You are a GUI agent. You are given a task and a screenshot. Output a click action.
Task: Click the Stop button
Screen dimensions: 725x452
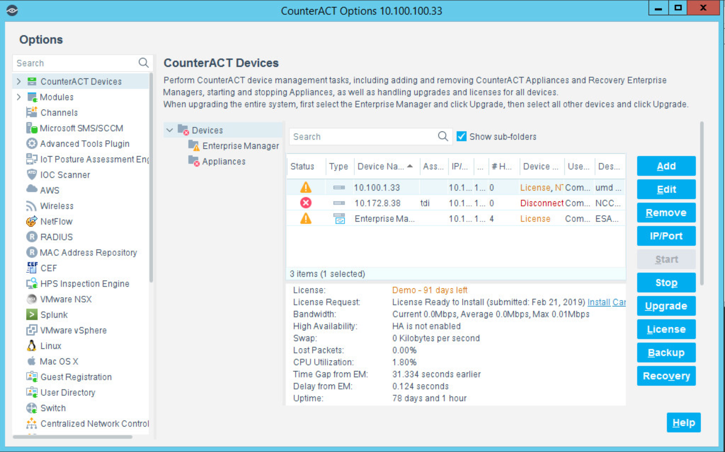click(x=666, y=282)
